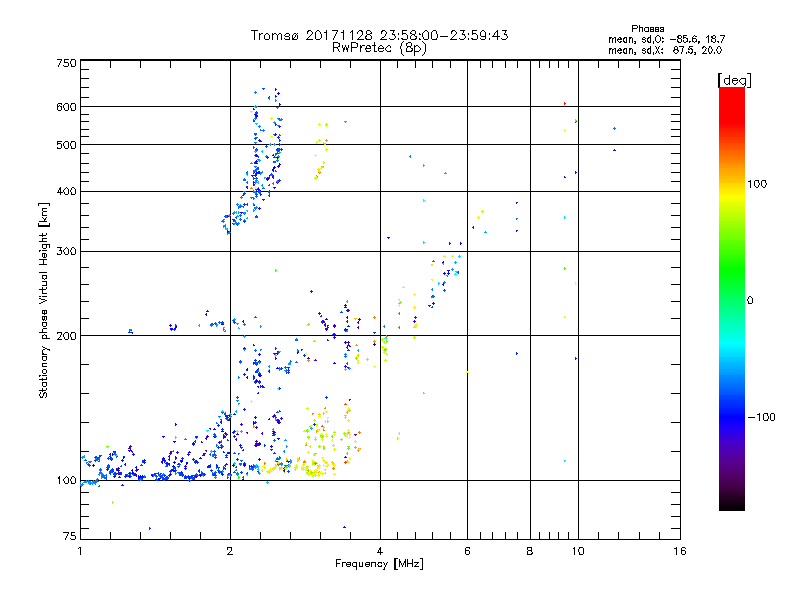Click the '1' frequency axis tick label
The width and height of the screenshot is (800, 600).
[80, 551]
